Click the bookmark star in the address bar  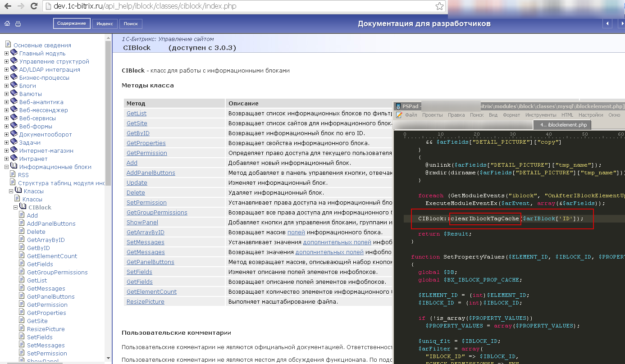(439, 7)
